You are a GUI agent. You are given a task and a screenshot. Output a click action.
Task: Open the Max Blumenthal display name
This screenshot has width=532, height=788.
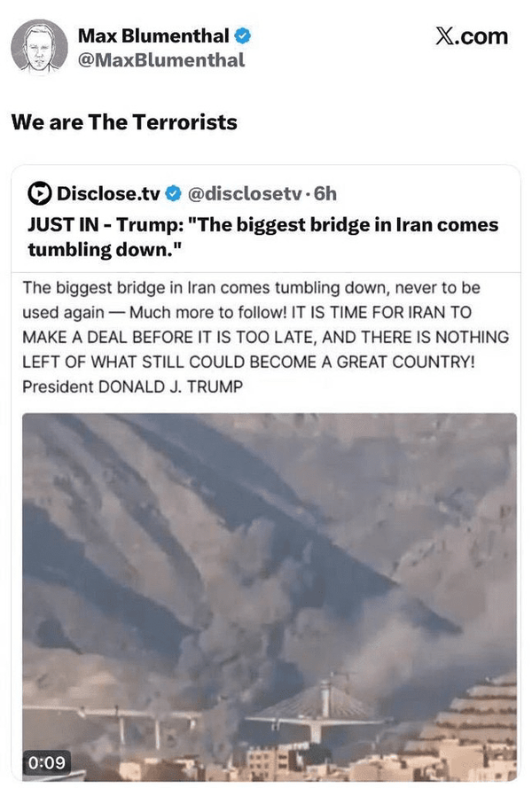pos(153,36)
